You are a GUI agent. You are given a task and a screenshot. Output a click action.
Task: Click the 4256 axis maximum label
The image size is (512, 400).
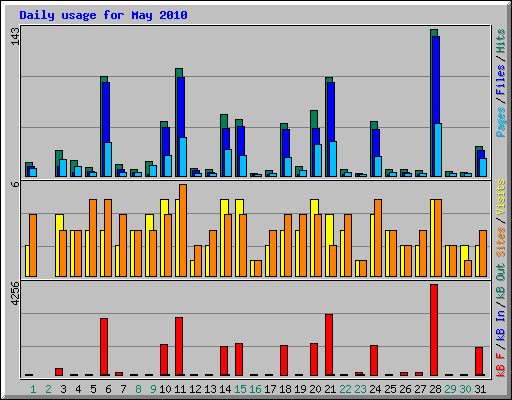point(15,293)
